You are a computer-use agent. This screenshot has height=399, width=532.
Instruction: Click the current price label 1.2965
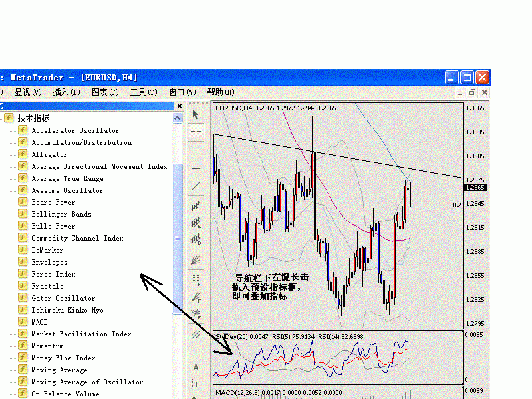pos(475,188)
